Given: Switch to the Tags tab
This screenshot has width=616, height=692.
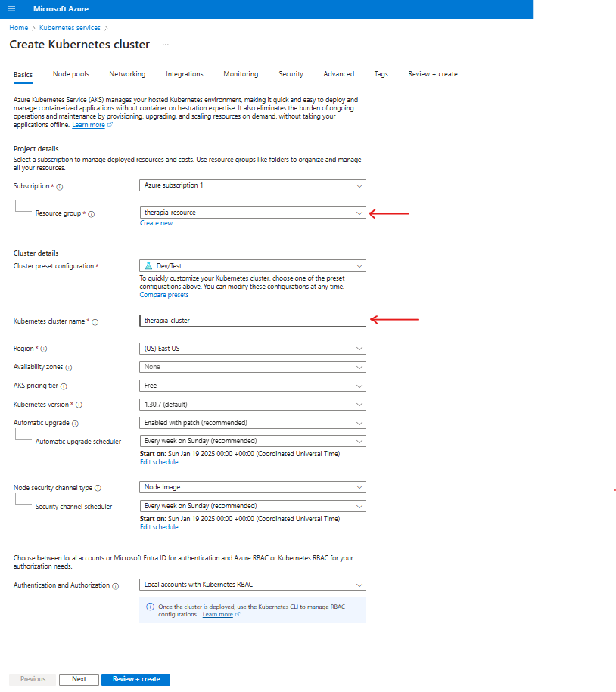Looking at the screenshot, I should [x=381, y=74].
